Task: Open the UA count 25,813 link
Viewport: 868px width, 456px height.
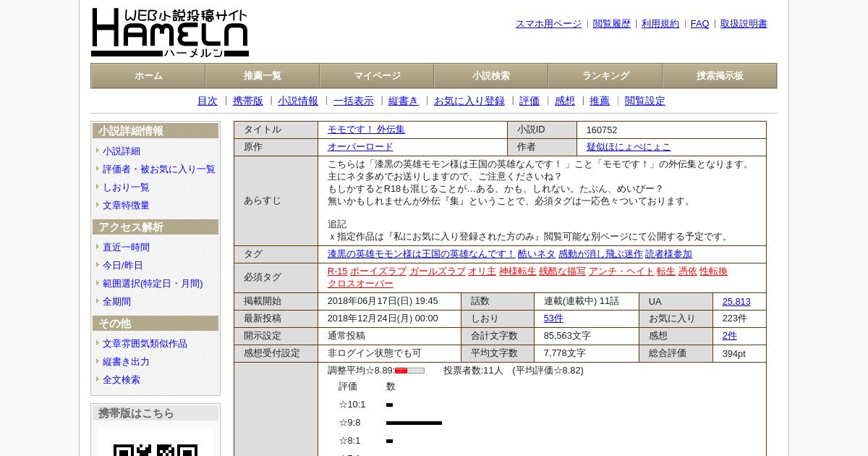Action: [736, 302]
